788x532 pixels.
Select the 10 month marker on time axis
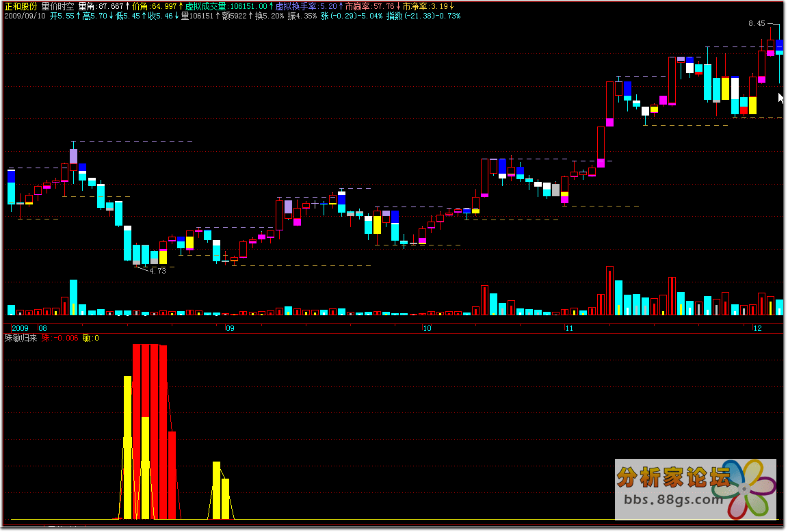[427, 328]
